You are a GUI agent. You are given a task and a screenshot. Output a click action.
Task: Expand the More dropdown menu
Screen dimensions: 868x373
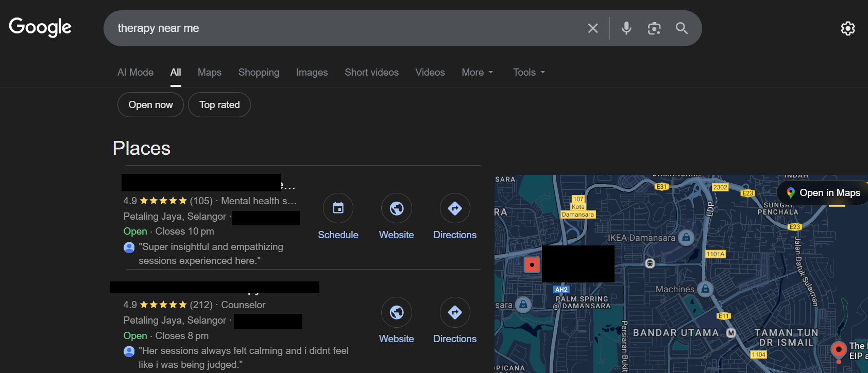(x=477, y=73)
